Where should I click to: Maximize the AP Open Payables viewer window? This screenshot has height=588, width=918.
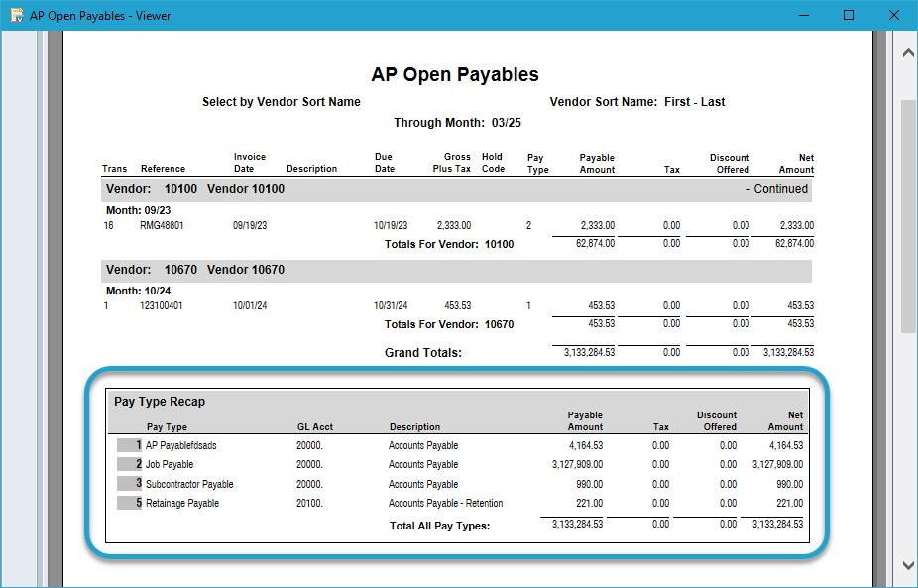click(849, 15)
